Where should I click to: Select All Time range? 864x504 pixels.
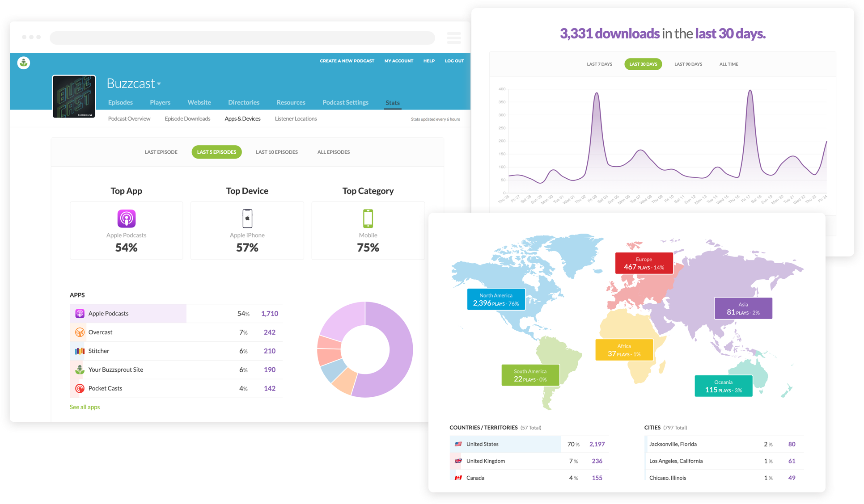(729, 64)
